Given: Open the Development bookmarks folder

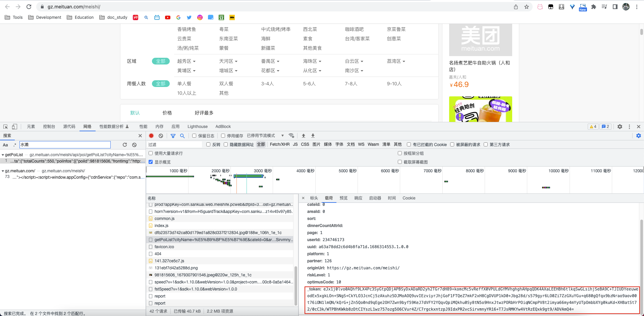Looking at the screenshot, I should (45, 17).
